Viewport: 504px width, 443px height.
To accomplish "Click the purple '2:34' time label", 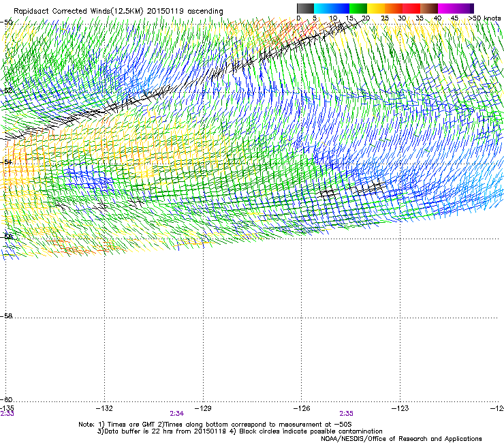I will [177, 414].
